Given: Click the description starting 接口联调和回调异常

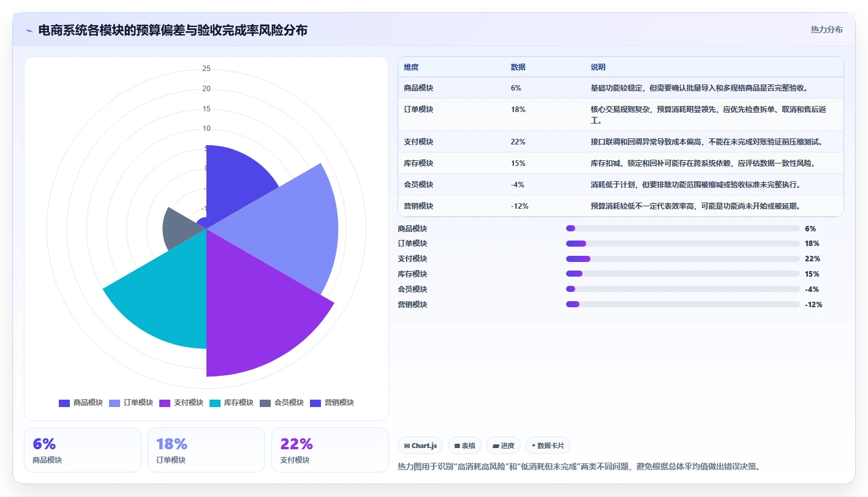Looking at the screenshot, I should pyautogui.click(x=706, y=142).
